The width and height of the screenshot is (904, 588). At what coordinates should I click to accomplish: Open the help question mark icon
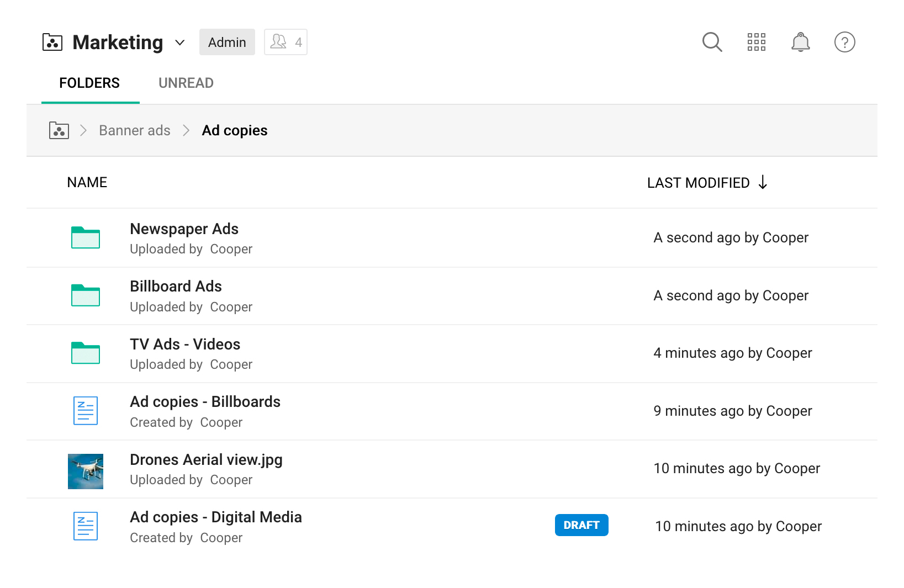click(844, 42)
